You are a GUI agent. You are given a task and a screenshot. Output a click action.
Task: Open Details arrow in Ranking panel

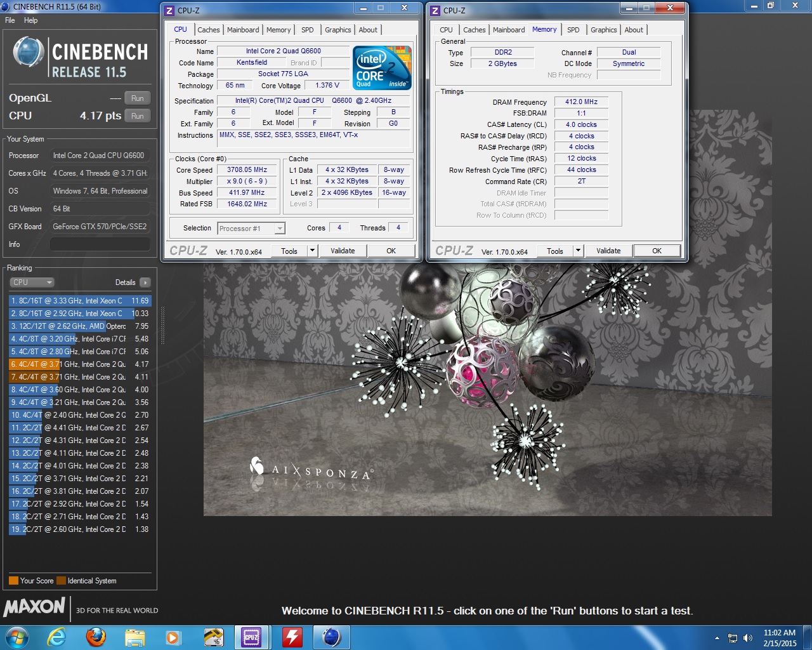[145, 282]
